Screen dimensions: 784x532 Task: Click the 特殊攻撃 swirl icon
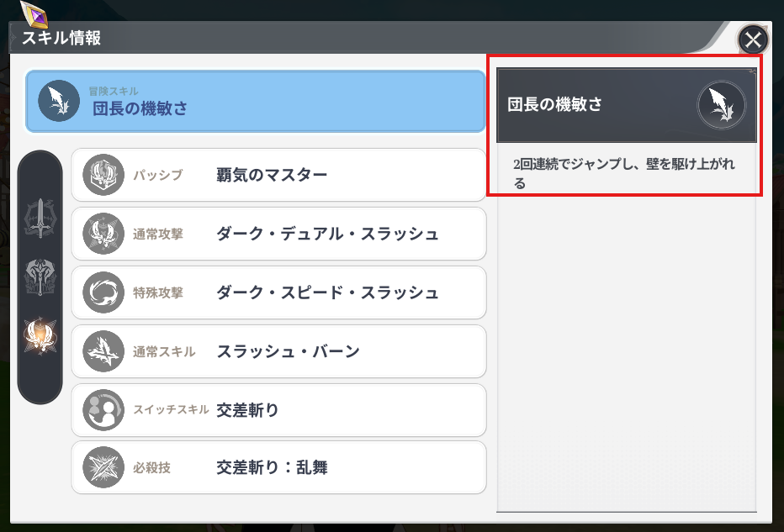[x=103, y=292]
